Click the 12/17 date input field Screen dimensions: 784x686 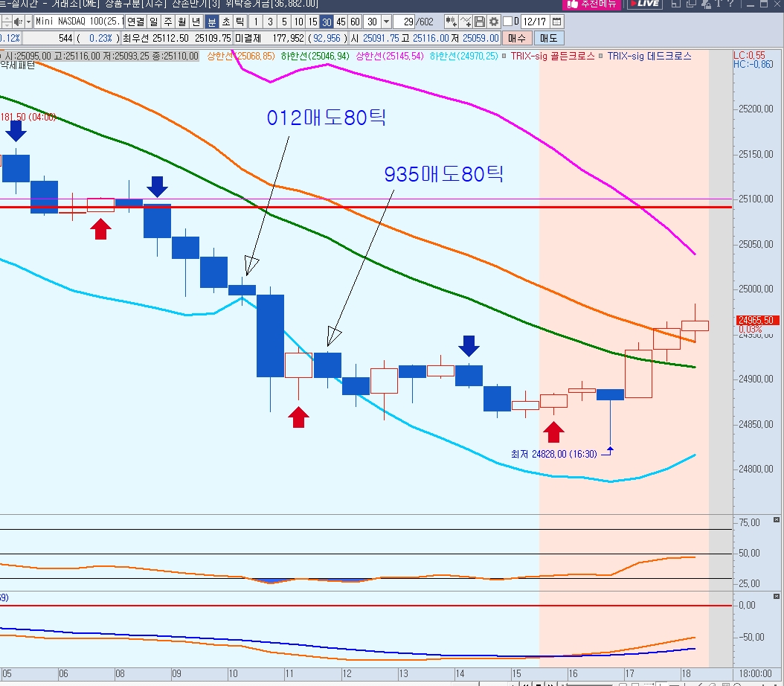(535, 22)
